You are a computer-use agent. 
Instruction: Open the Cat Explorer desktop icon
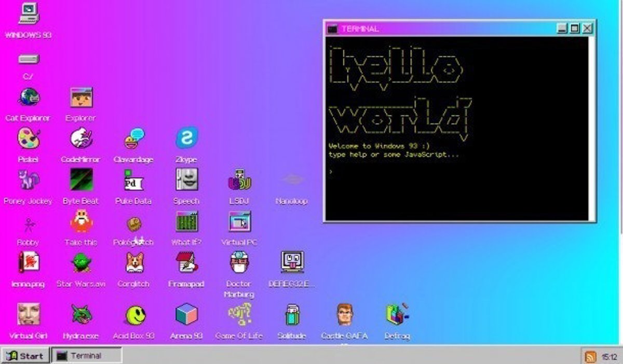tap(29, 98)
